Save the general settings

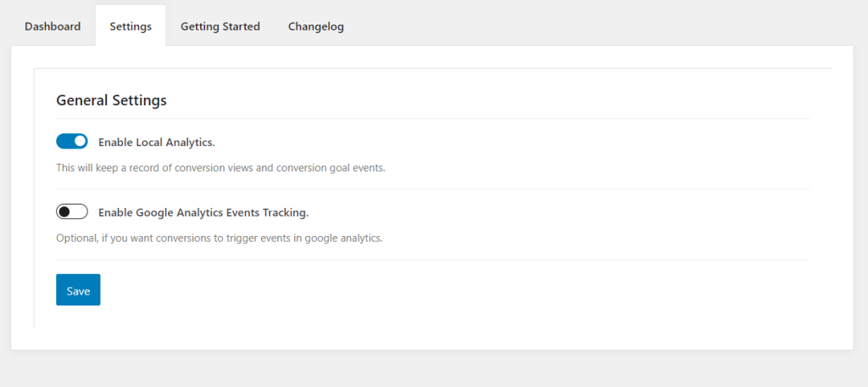[78, 289]
